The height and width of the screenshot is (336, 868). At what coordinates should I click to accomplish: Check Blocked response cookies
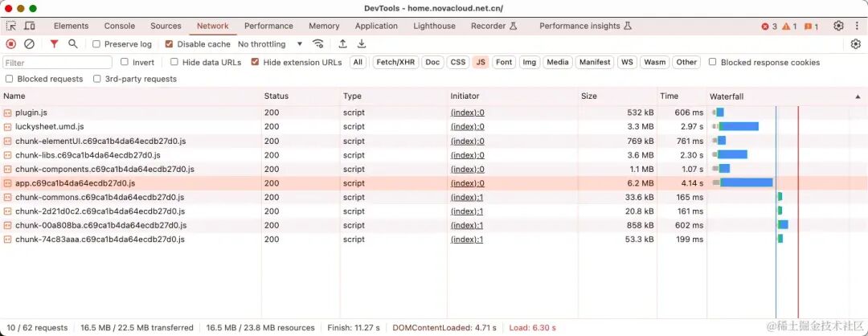[712, 62]
